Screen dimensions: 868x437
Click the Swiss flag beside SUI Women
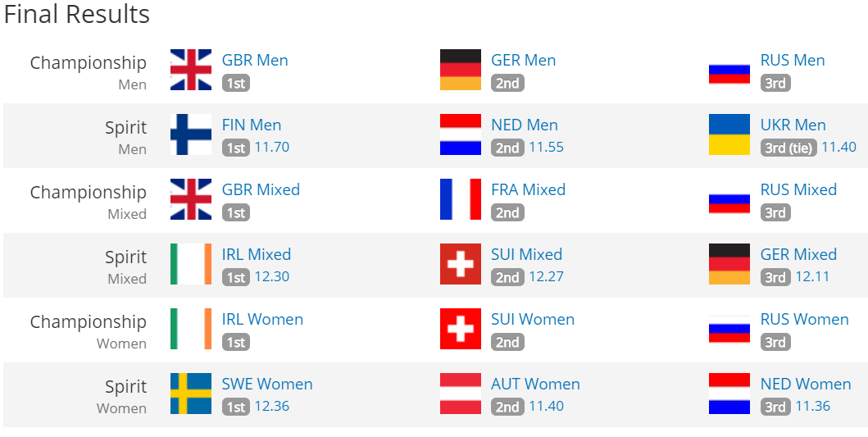click(x=461, y=329)
